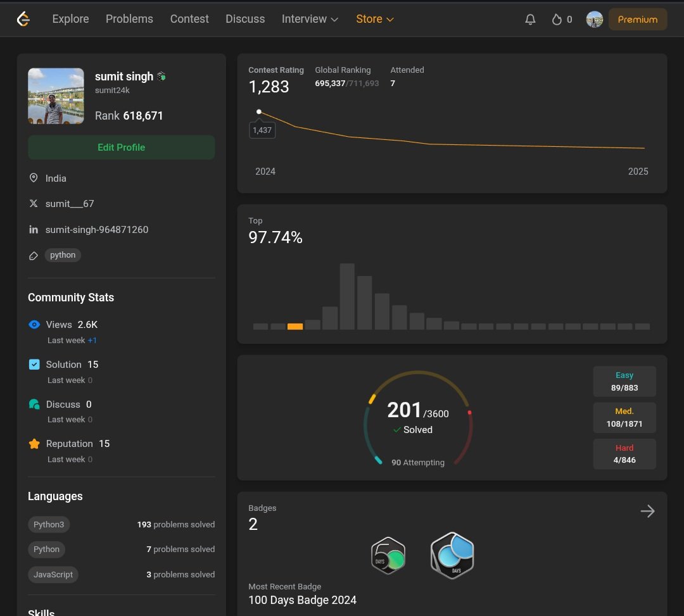Click the Community Stats heading
The height and width of the screenshot is (616, 684).
(71, 298)
